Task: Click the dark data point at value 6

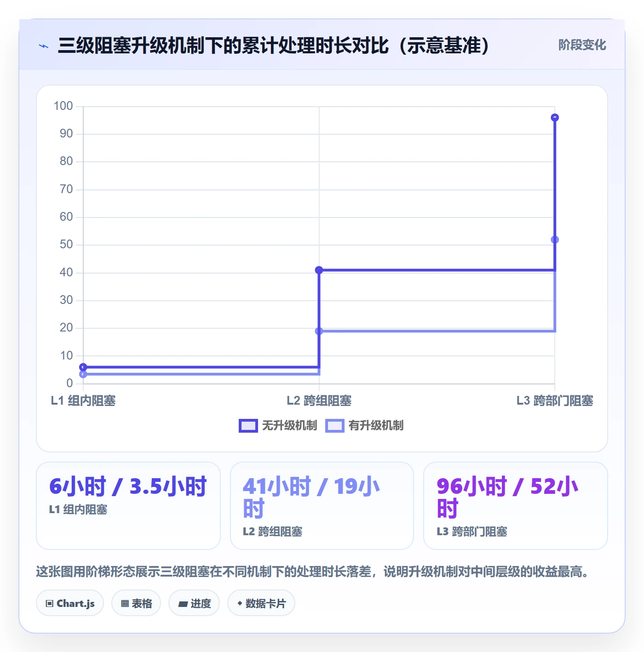Action: coord(83,367)
